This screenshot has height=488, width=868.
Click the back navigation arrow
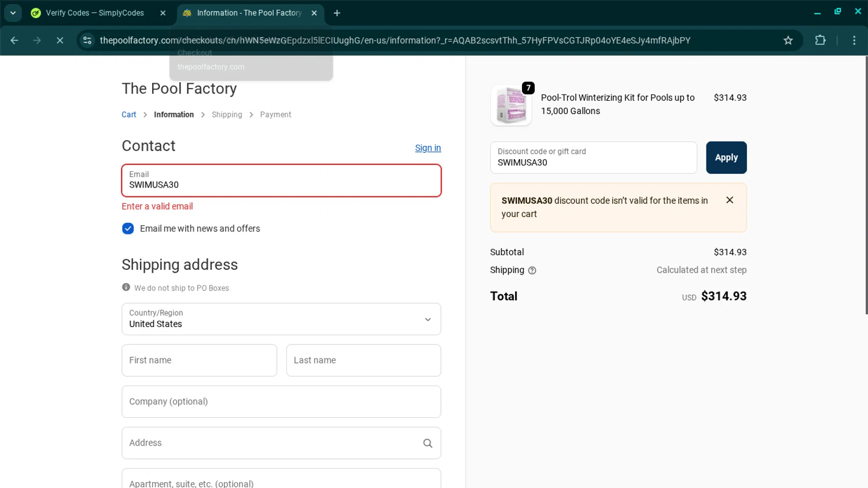14,41
